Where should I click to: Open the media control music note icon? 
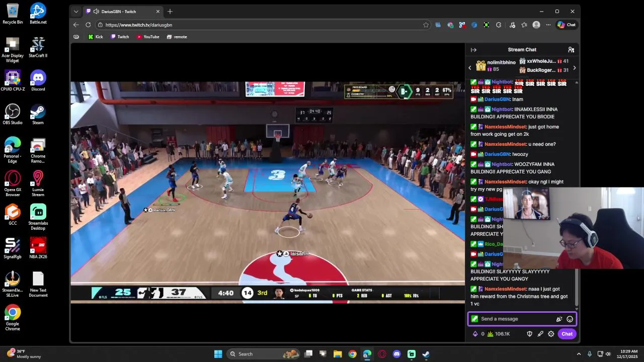tap(512, 25)
